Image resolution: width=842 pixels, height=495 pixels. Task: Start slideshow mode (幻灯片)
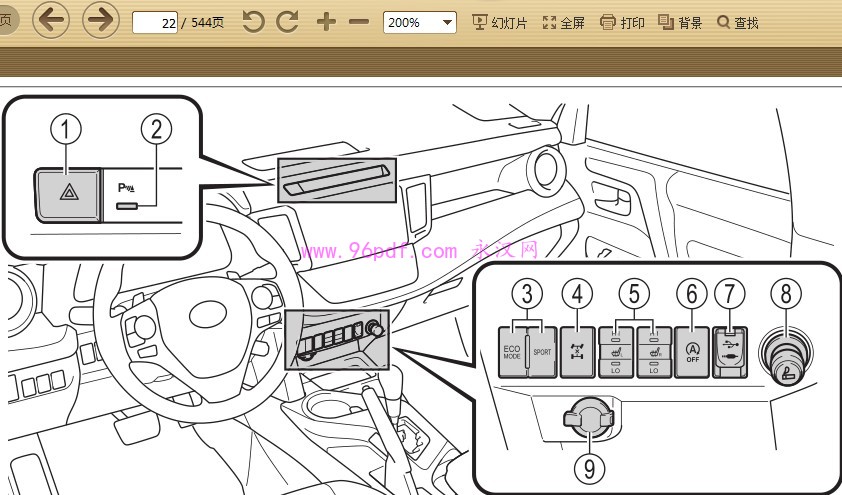499,22
